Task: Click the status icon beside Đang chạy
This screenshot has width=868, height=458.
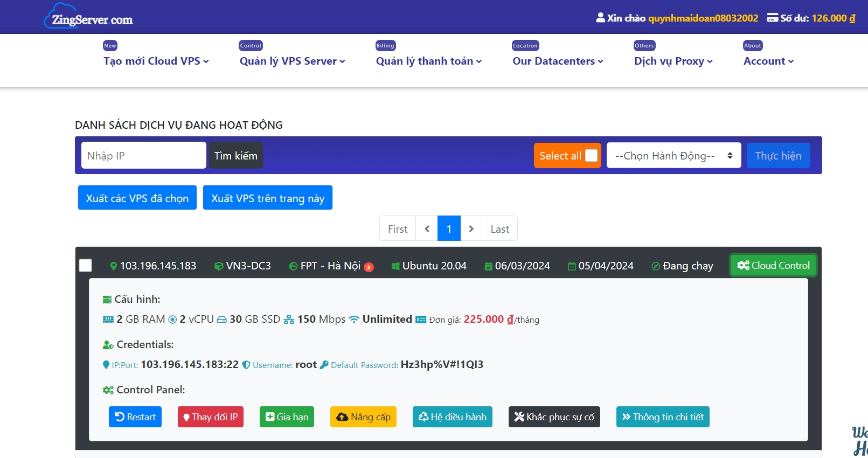Action: coord(656,266)
